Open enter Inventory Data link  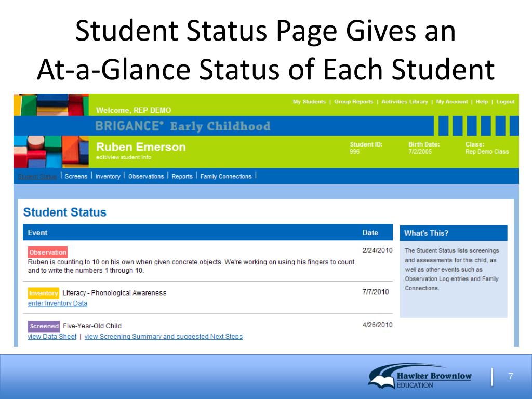[57, 303]
